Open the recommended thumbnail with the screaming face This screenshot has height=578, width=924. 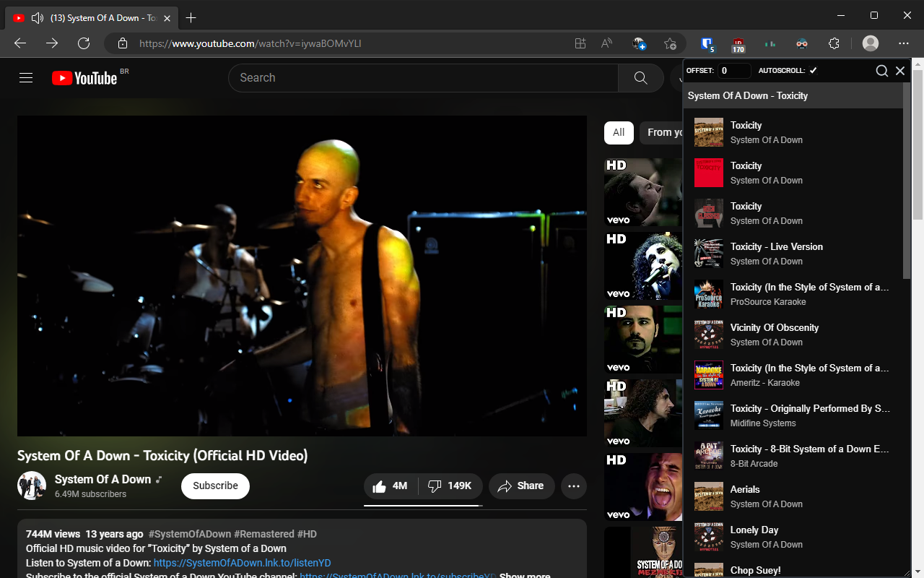coord(643,487)
